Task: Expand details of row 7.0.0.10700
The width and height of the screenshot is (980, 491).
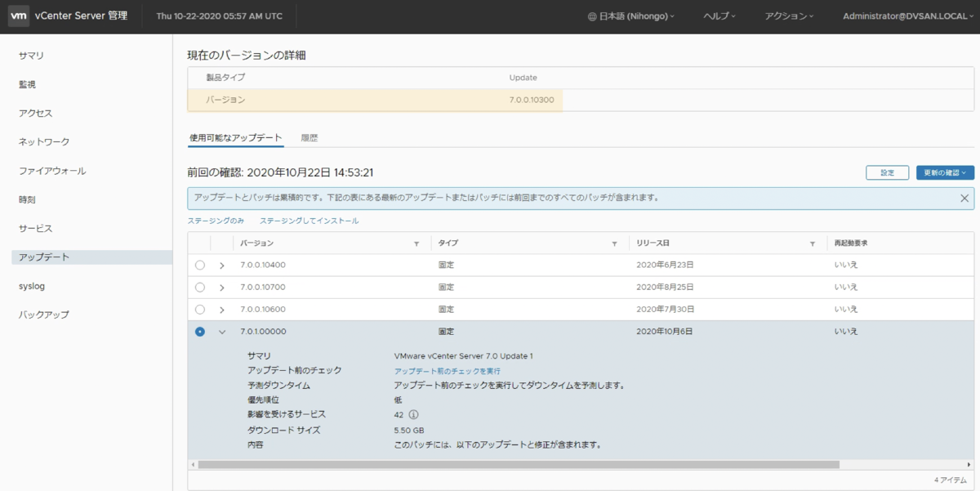Action: (x=222, y=288)
